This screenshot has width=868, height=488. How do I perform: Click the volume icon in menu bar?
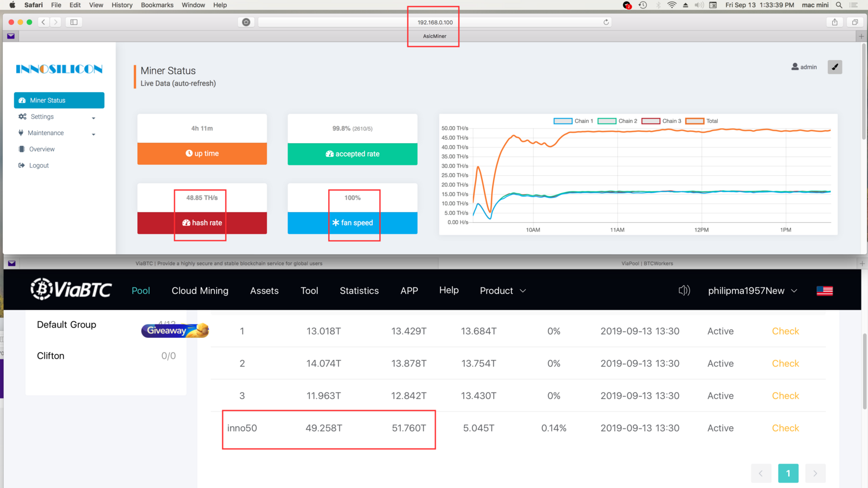point(699,5)
